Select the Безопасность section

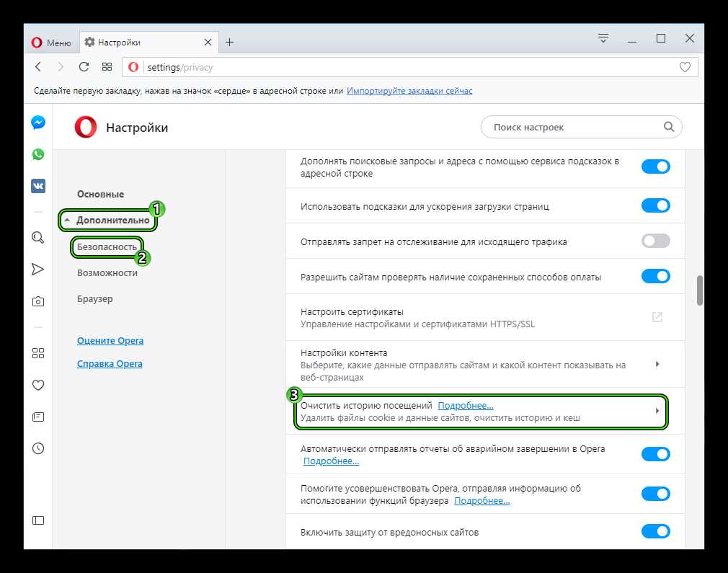[107, 246]
